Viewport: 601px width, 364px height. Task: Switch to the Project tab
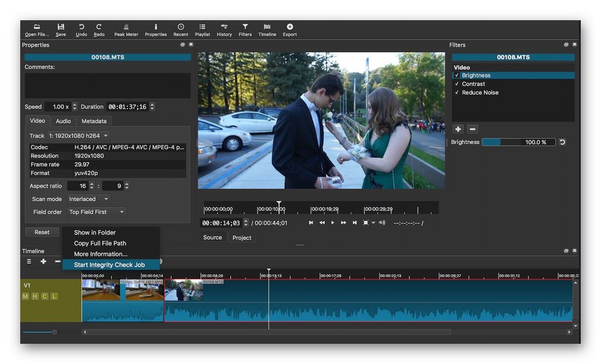tap(242, 238)
